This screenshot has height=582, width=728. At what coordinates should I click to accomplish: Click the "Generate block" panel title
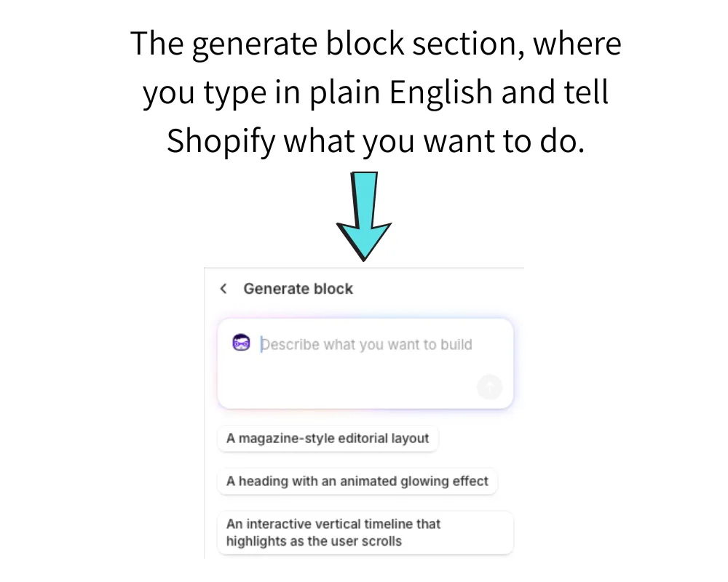tap(298, 289)
